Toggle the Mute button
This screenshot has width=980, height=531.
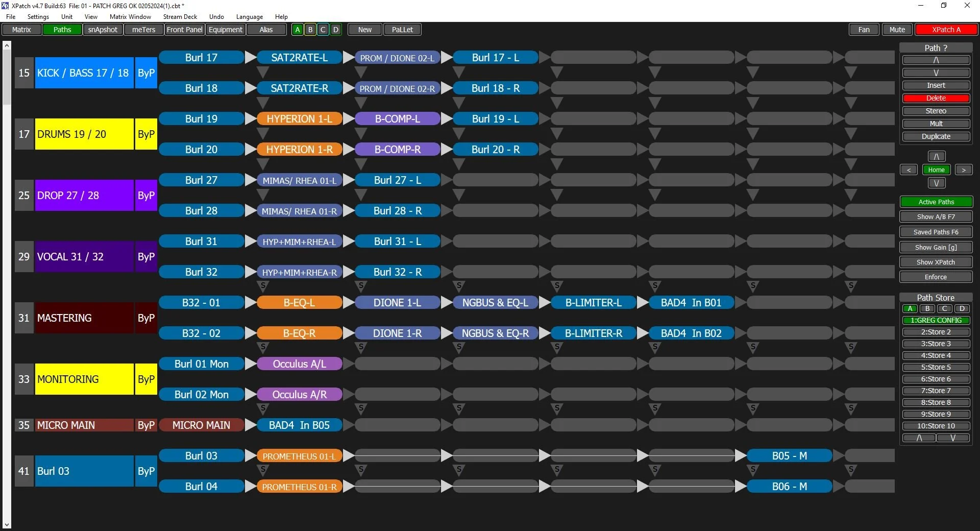point(897,29)
